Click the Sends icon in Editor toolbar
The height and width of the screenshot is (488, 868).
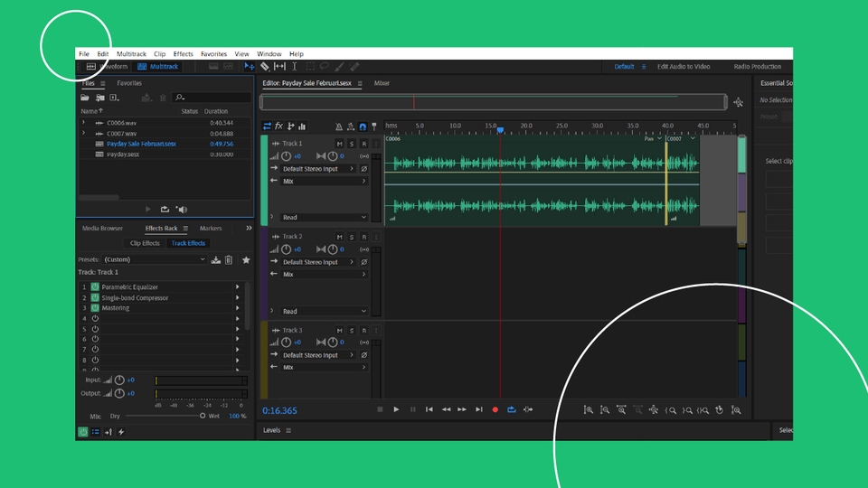pyautogui.click(x=290, y=127)
